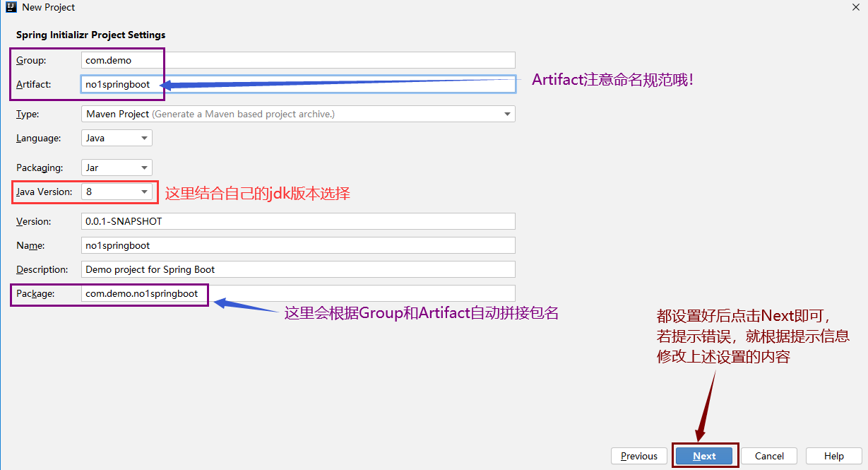Click the Description label
Image resolution: width=868 pixels, height=470 pixels.
(42, 269)
